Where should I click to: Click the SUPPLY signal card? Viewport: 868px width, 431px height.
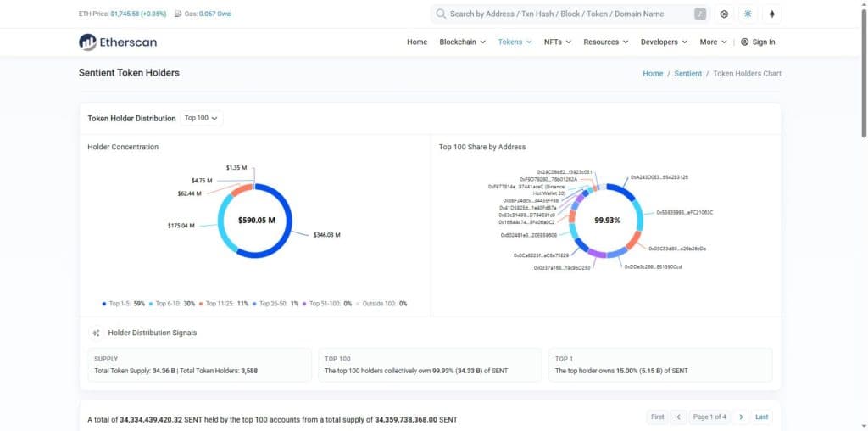coord(200,365)
